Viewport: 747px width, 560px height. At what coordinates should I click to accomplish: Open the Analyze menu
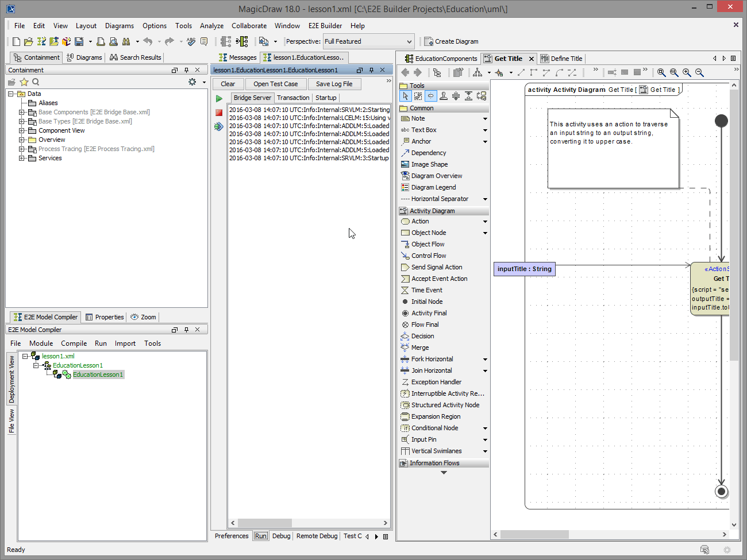[211, 26]
